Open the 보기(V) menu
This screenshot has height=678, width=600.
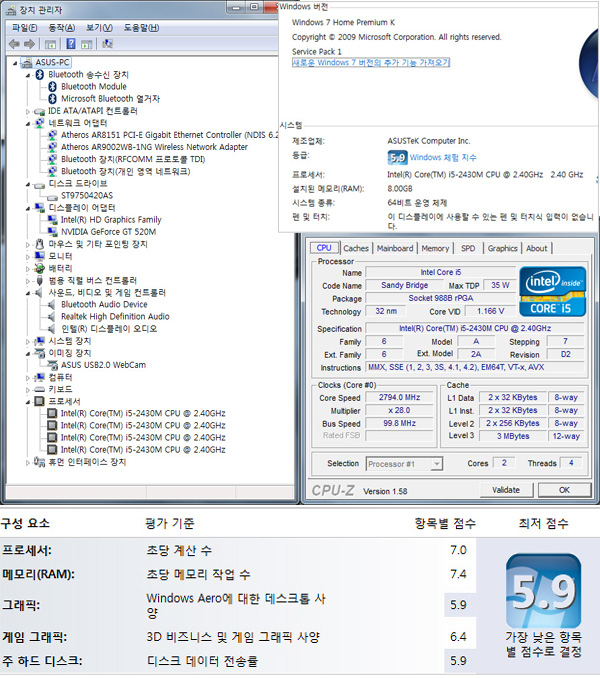click(99, 28)
